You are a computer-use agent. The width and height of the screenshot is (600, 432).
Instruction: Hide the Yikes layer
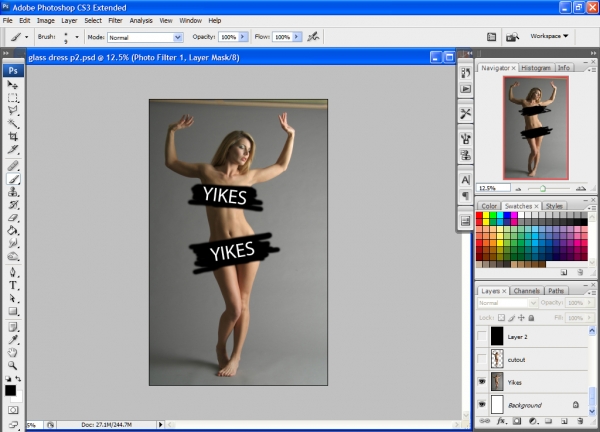(482, 381)
